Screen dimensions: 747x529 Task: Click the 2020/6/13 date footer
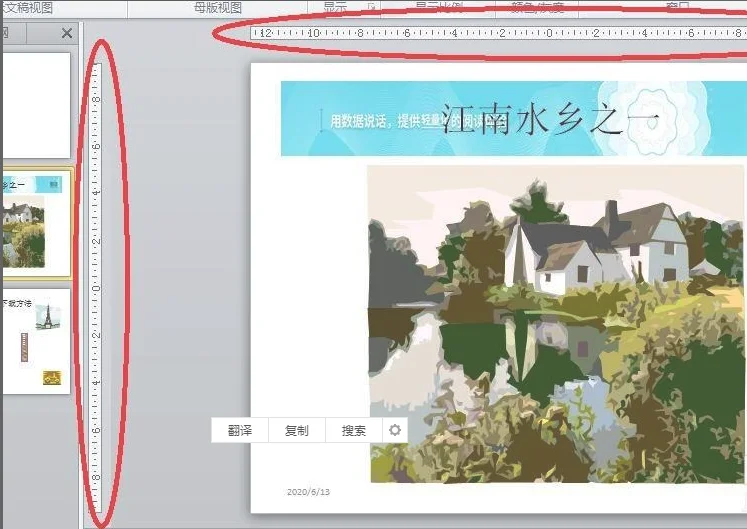coord(308,492)
